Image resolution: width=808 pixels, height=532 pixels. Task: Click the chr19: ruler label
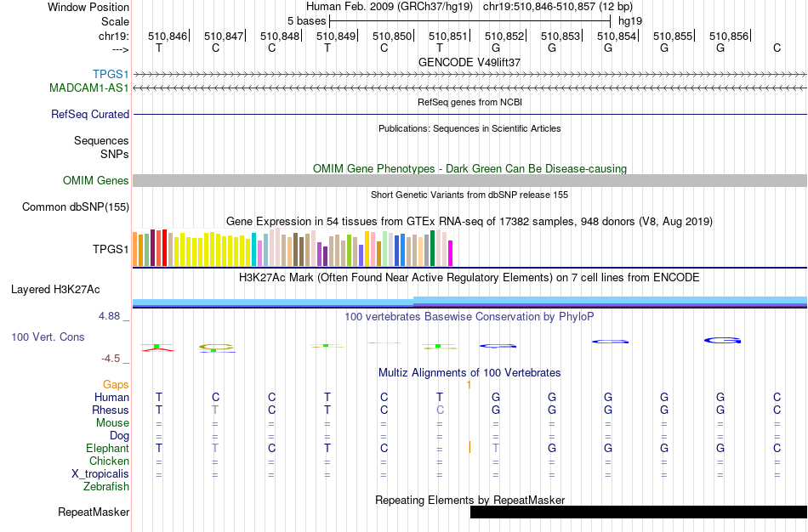[114, 36]
